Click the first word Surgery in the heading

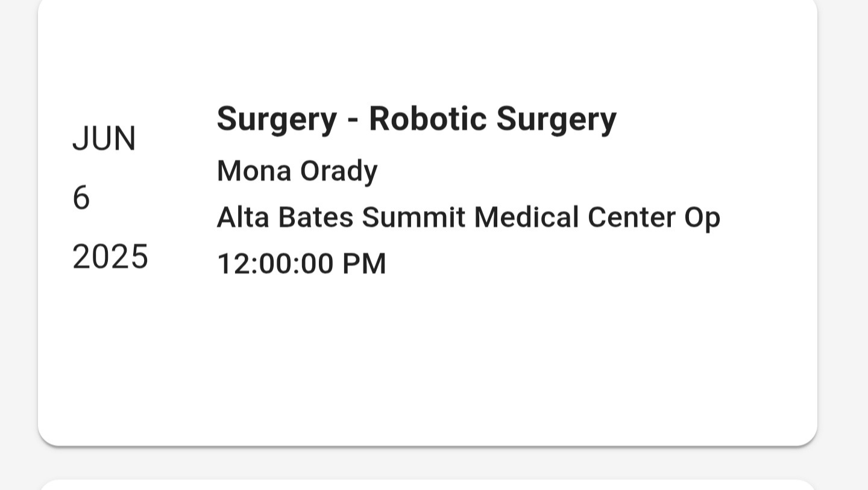click(277, 119)
